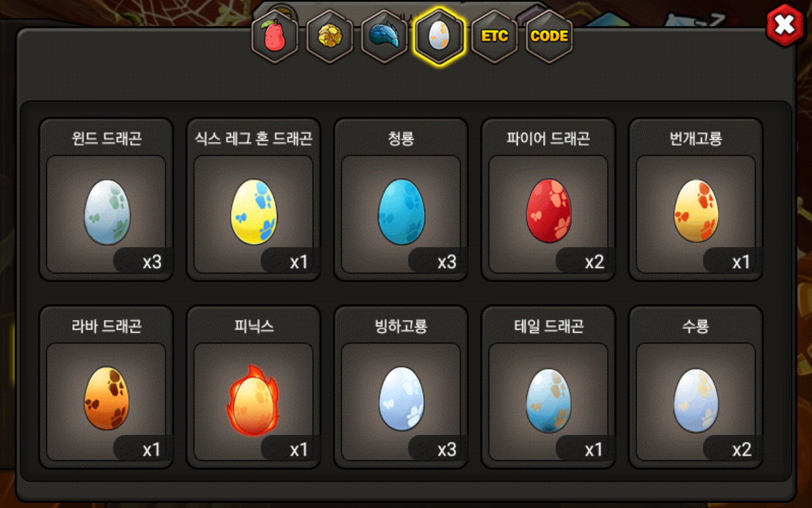Select the egg inventory tab
Screen dimensions: 812x508
440,37
